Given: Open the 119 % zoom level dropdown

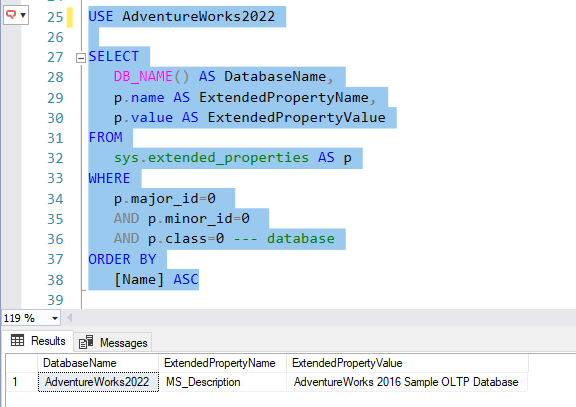Looking at the screenshot, I should pyautogui.click(x=55, y=318).
